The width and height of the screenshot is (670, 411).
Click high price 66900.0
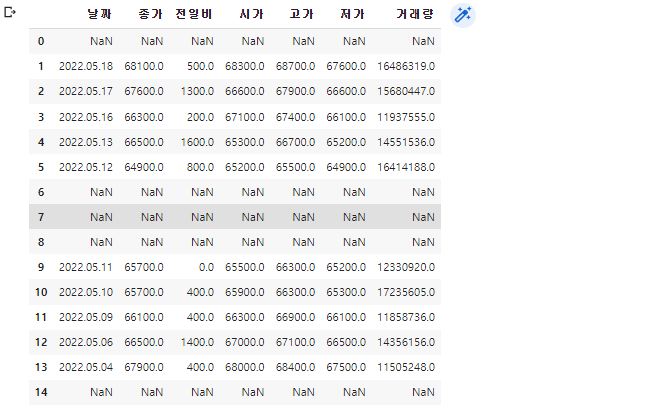tap(295, 317)
